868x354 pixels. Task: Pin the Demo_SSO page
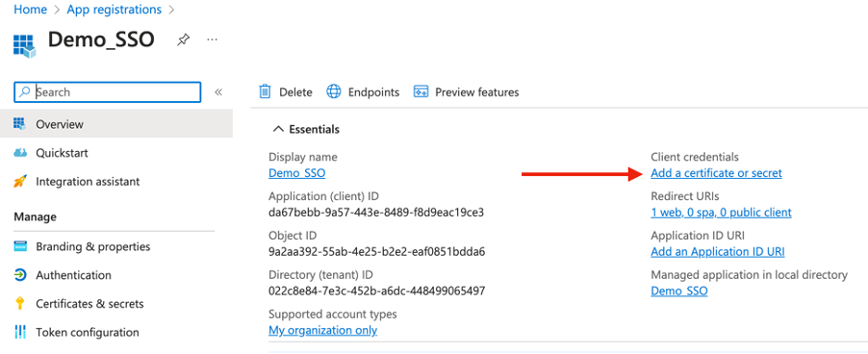click(x=183, y=40)
